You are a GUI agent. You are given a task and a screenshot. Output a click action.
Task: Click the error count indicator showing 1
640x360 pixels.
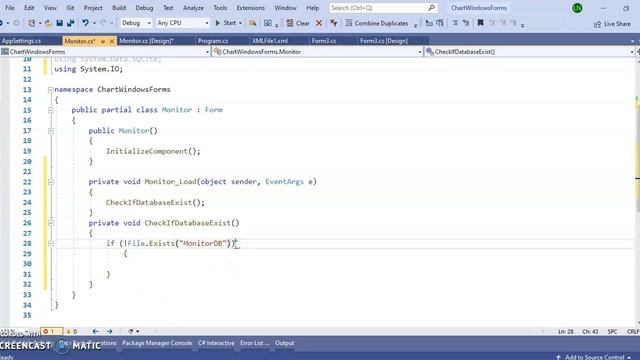click(51, 331)
